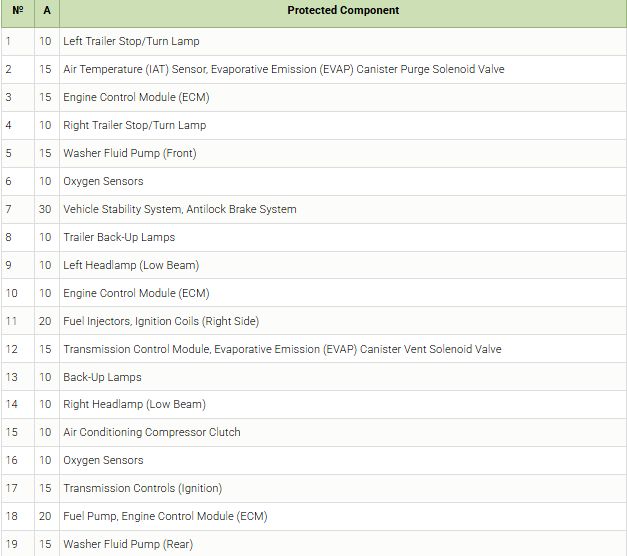
Task: Select "Washer Fluid Pump (Rear)" text
Action: tap(128, 544)
